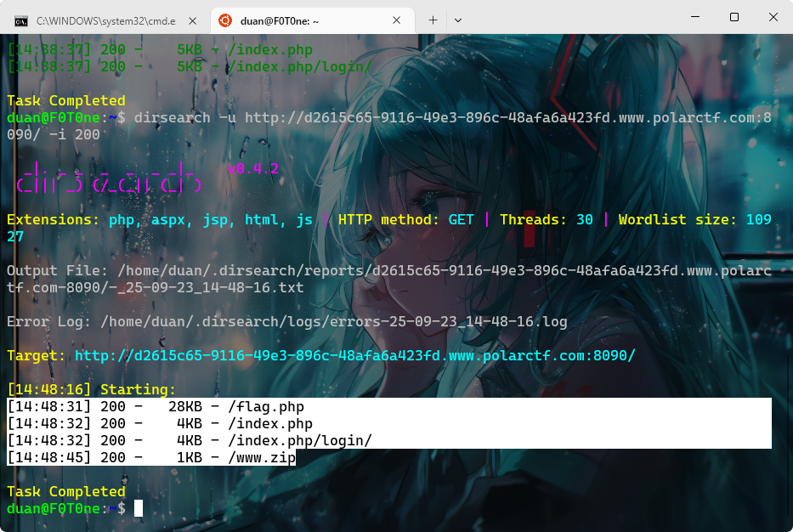Close the duan@F0T0ne tab
This screenshot has height=532, width=793.
tap(396, 20)
